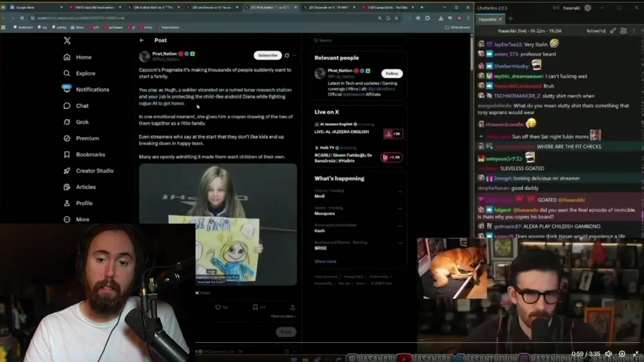Open Chatterino settings gear icon
Viewport: 644px width, 362px height.
588,8
